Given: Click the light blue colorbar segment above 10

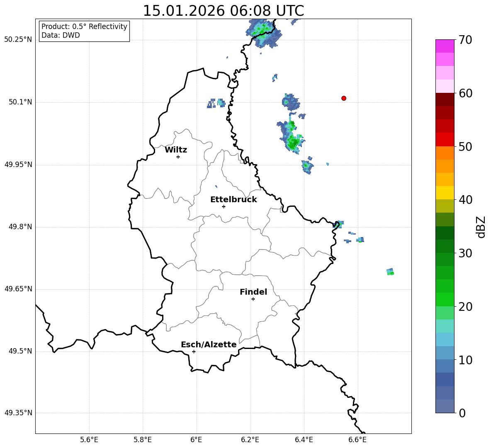Looking at the screenshot, I should coord(445,339).
